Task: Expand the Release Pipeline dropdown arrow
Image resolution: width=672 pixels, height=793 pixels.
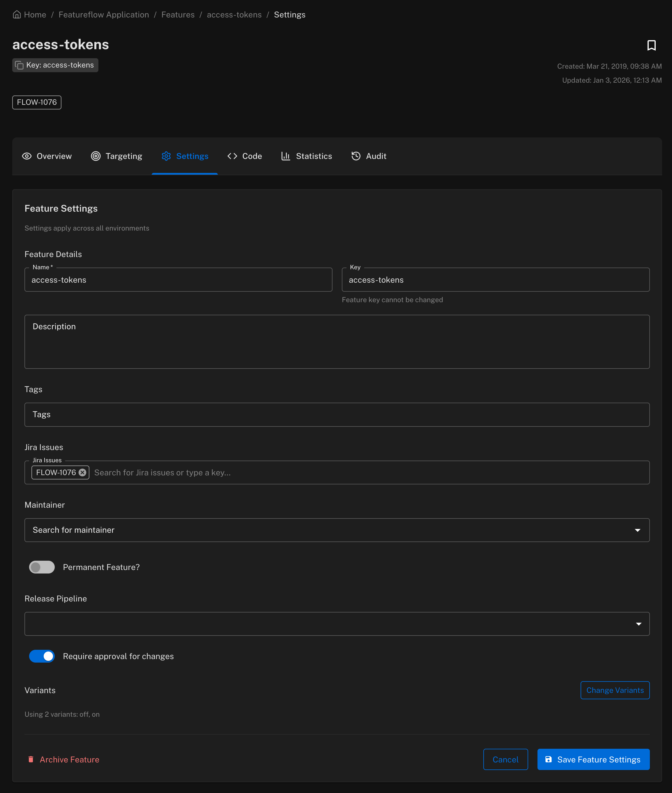Action: [x=639, y=624]
